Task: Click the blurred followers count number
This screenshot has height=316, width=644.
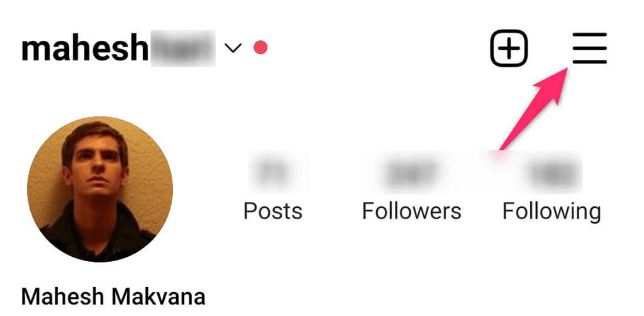Action: (411, 172)
